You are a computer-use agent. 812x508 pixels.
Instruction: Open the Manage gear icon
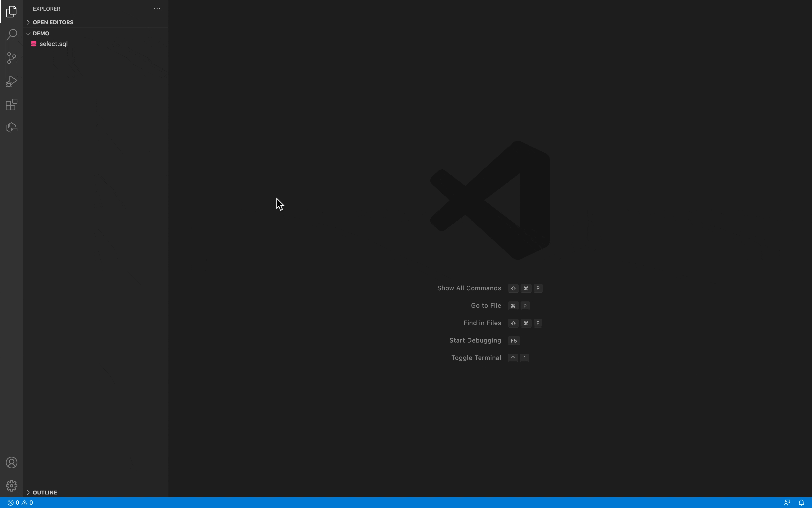(11, 486)
